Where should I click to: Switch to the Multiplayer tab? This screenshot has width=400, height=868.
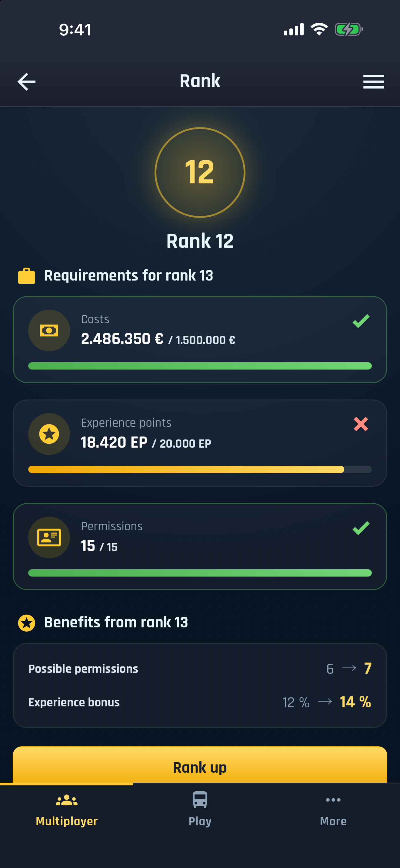click(x=67, y=810)
